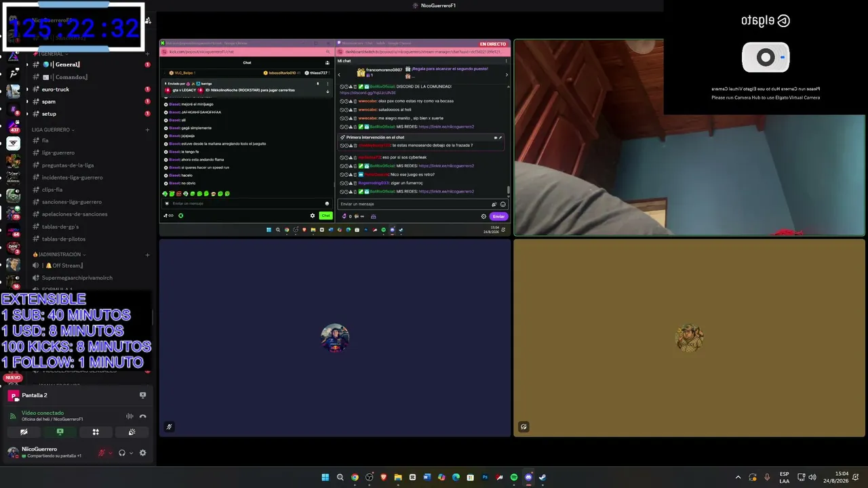Select the dark blue participant avatar tile
Viewport: 868px width, 488px height.
[x=335, y=338]
